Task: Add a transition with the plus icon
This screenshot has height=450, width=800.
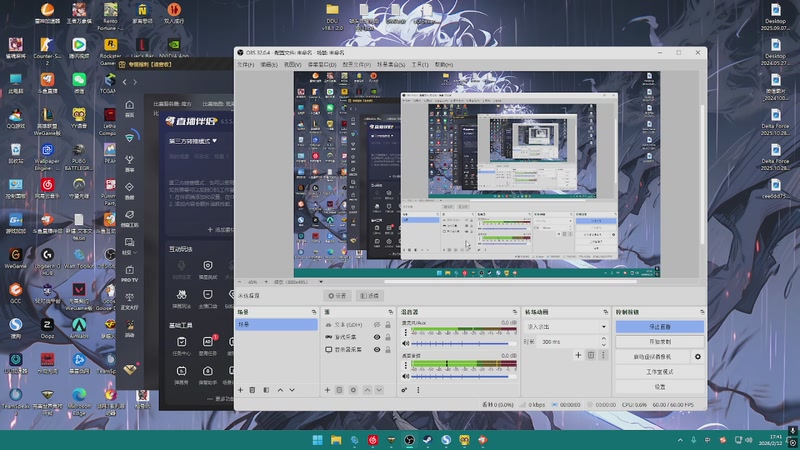Action: point(578,355)
